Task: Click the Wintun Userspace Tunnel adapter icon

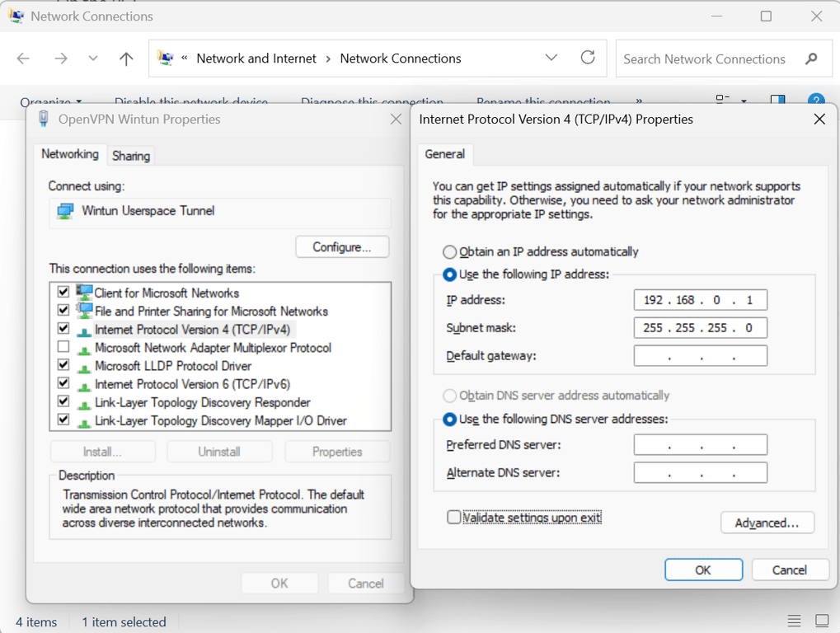Action: pyautogui.click(x=65, y=211)
